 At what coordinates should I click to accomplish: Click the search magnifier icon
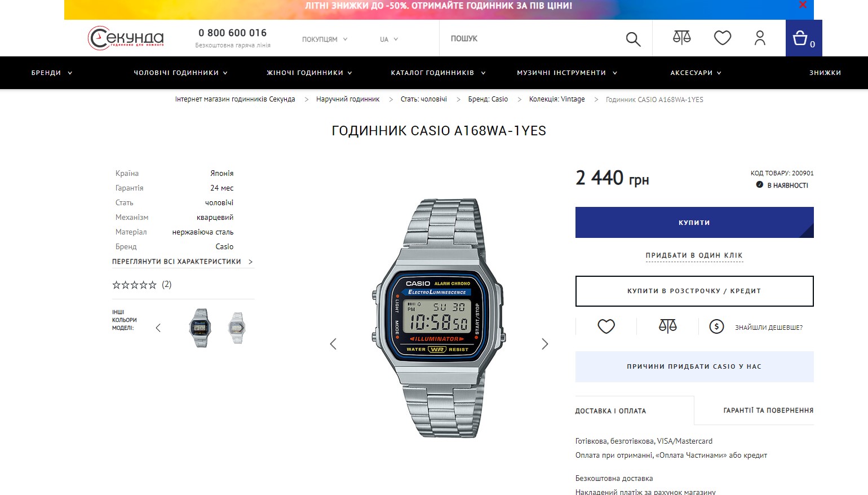click(633, 39)
